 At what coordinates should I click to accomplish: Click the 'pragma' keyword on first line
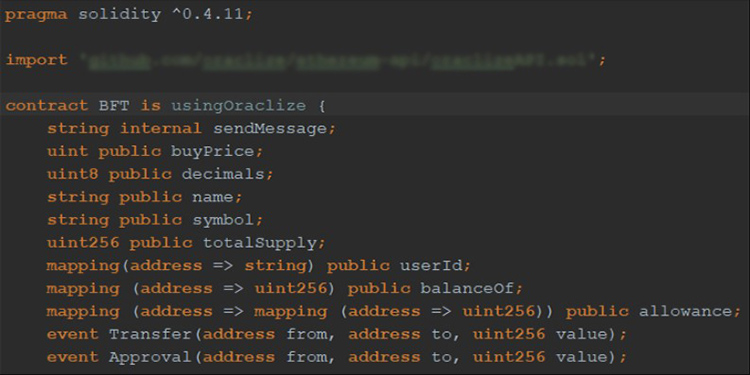point(36,15)
